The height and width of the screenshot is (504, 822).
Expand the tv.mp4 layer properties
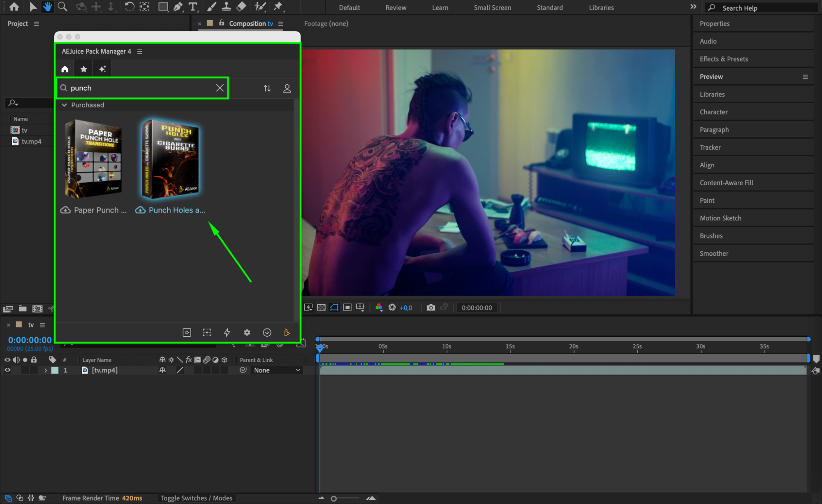pos(46,370)
